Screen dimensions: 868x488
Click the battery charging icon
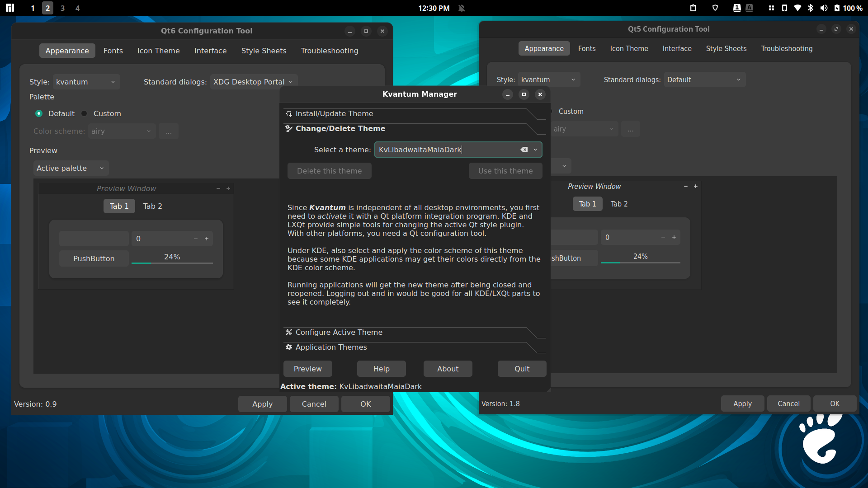pyautogui.click(x=837, y=8)
